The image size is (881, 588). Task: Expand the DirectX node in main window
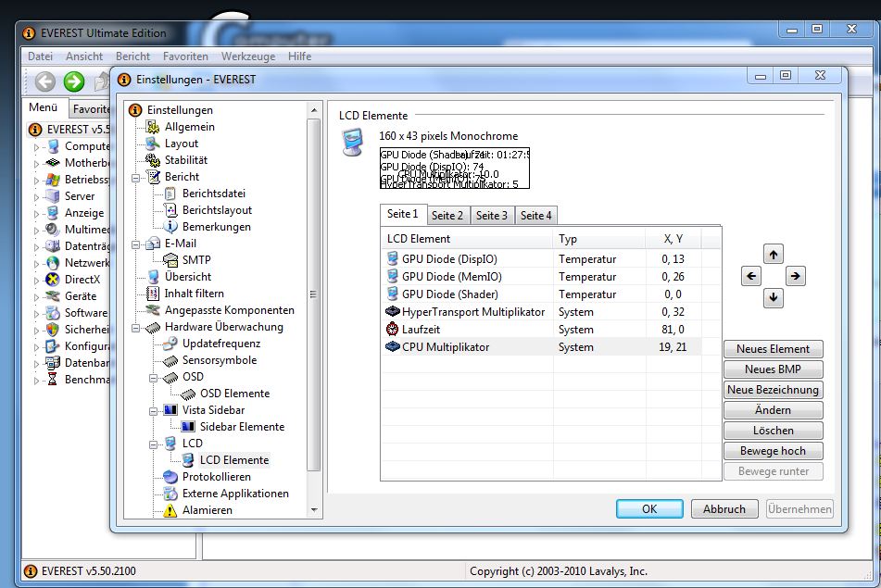[x=36, y=281]
